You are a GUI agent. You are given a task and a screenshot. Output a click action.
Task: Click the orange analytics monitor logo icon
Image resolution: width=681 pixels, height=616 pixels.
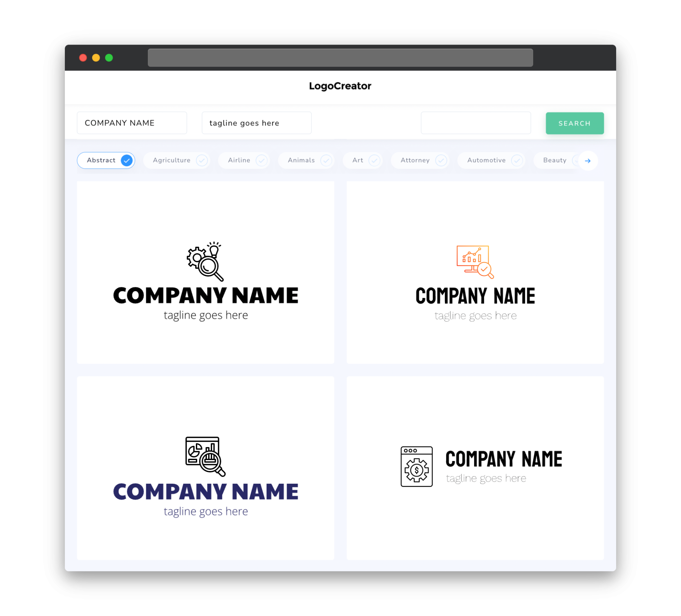click(474, 260)
